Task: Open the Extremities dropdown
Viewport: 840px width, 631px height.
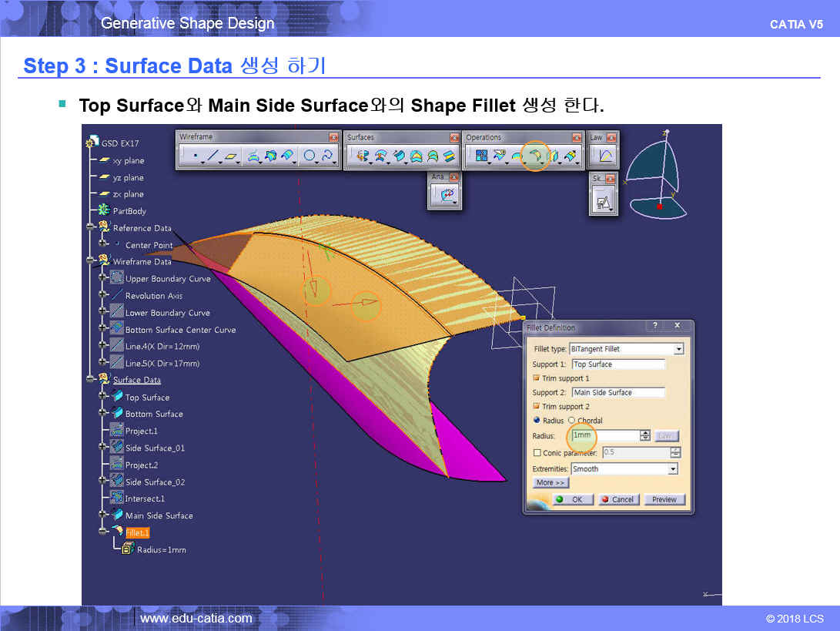Action: [672, 469]
